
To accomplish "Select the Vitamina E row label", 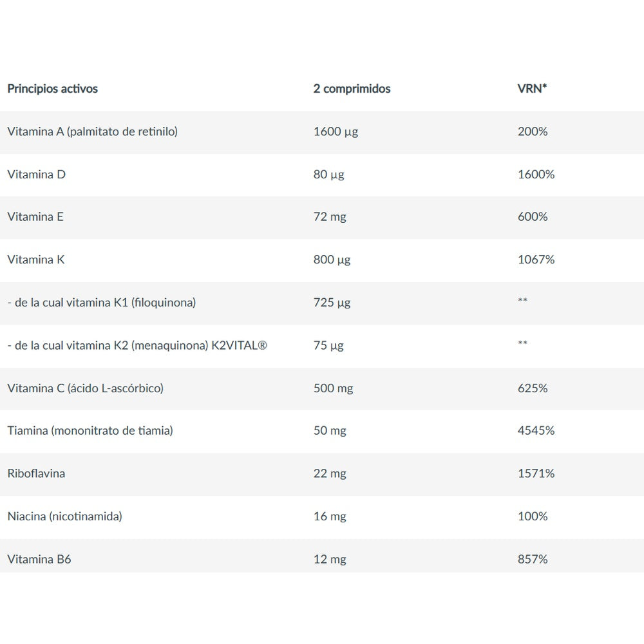I will [35, 216].
